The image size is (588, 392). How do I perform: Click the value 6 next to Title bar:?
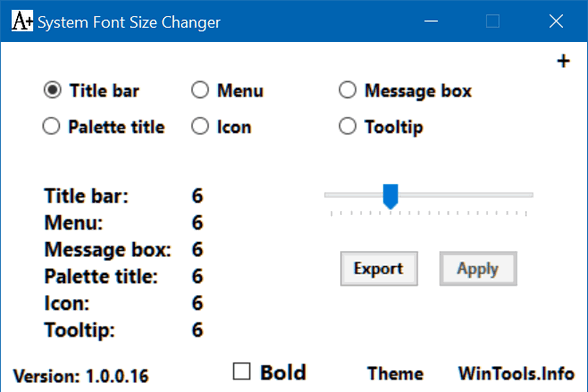point(198,196)
